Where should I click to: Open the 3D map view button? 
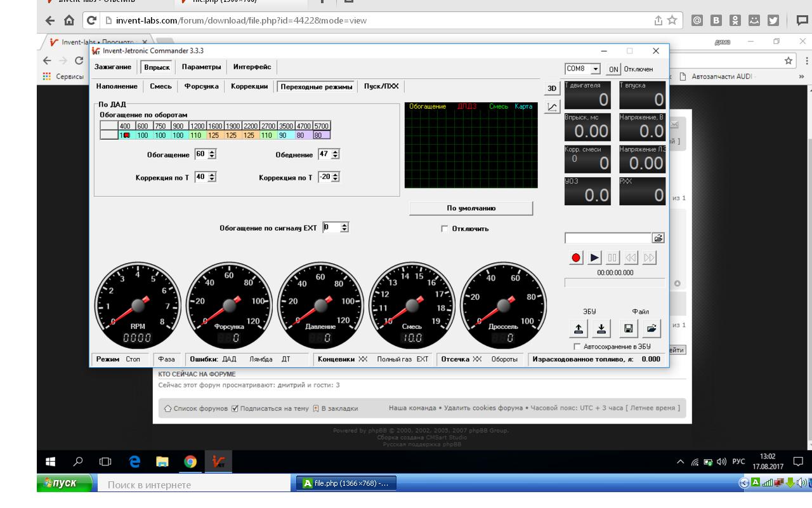tap(552, 88)
